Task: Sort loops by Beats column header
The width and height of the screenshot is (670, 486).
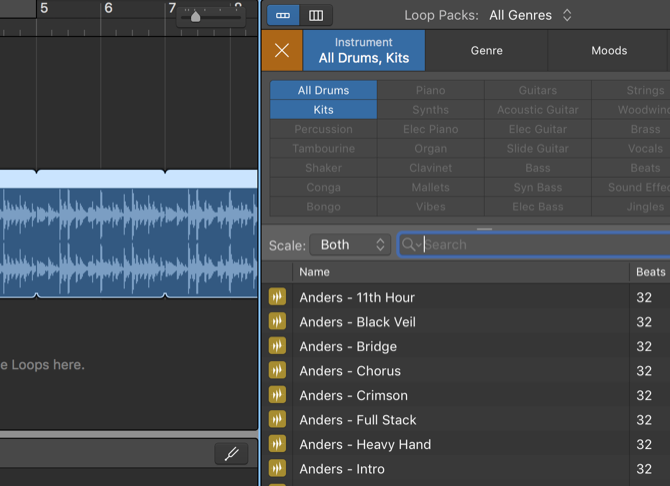Action: (x=650, y=272)
